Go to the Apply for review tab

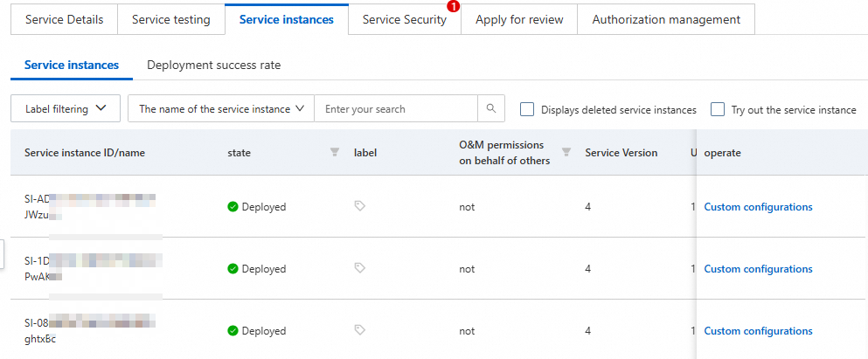pyautogui.click(x=519, y=19)
